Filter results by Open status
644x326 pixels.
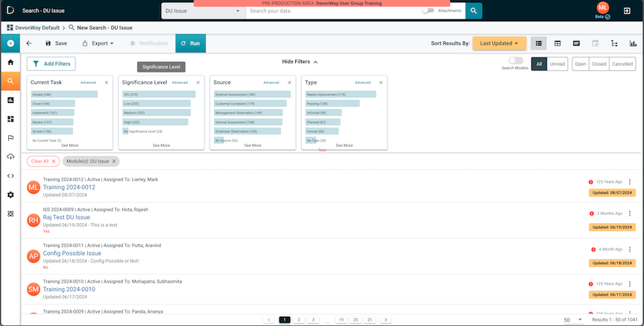[x=581, y=63]
